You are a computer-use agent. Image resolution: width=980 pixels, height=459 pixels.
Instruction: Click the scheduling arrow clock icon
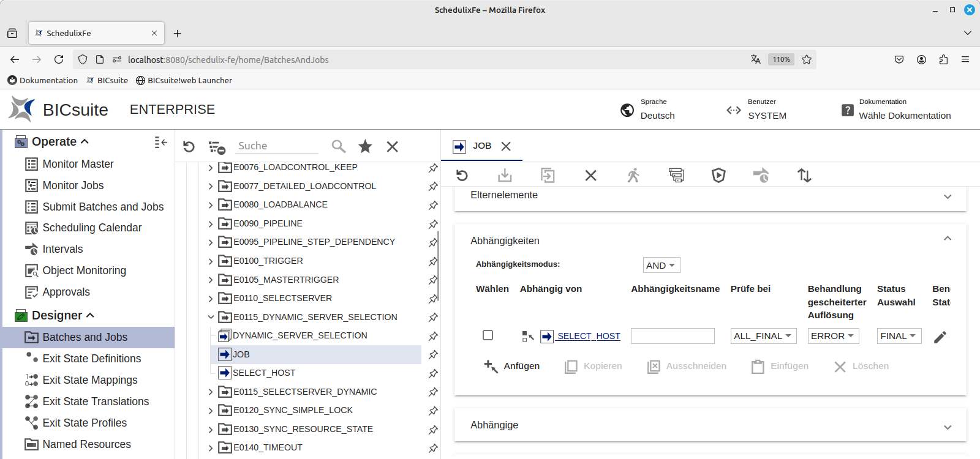(x=761, y=176)
